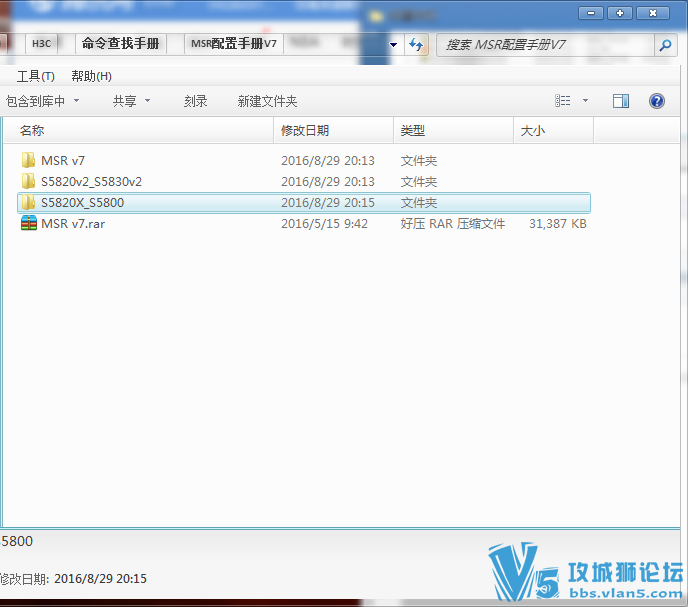Toggle the preview pane button
This screenshot has height=607, width=688.
pyautogui.click(x=620, y=101)
